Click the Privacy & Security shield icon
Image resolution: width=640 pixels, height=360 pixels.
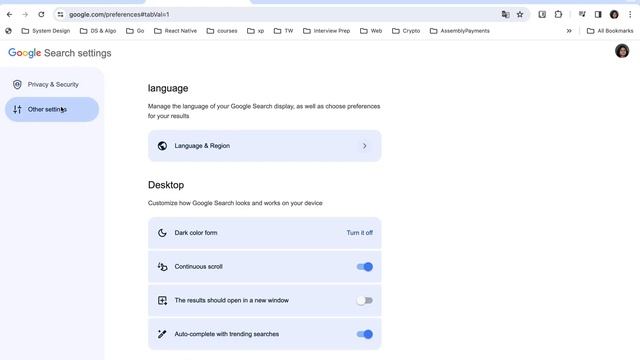[x=17, y=84]
